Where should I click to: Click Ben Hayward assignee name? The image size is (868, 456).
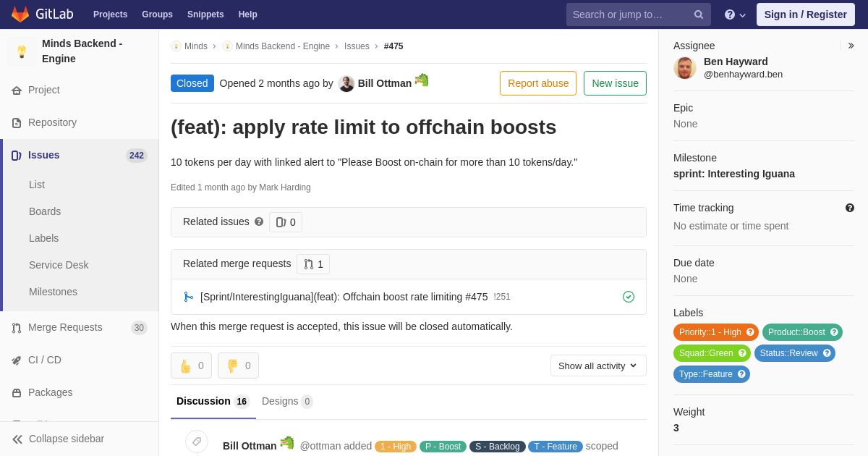736,62
